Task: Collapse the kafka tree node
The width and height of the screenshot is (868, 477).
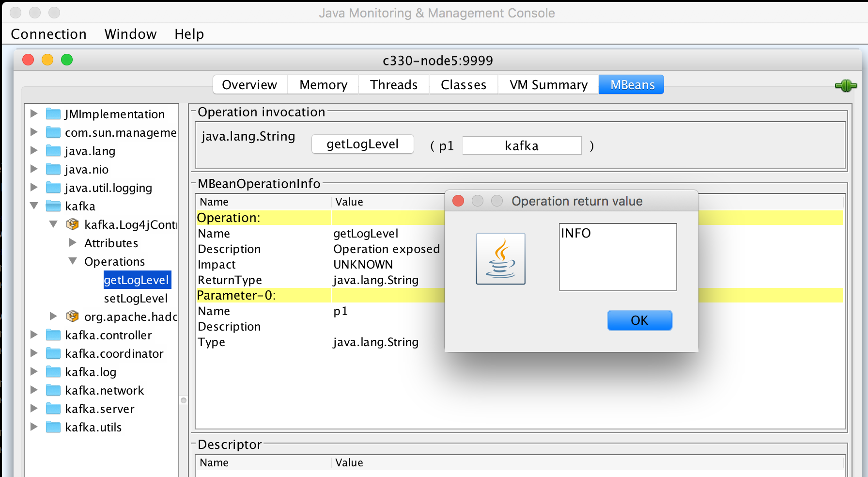Action: [x=33, y=206]
